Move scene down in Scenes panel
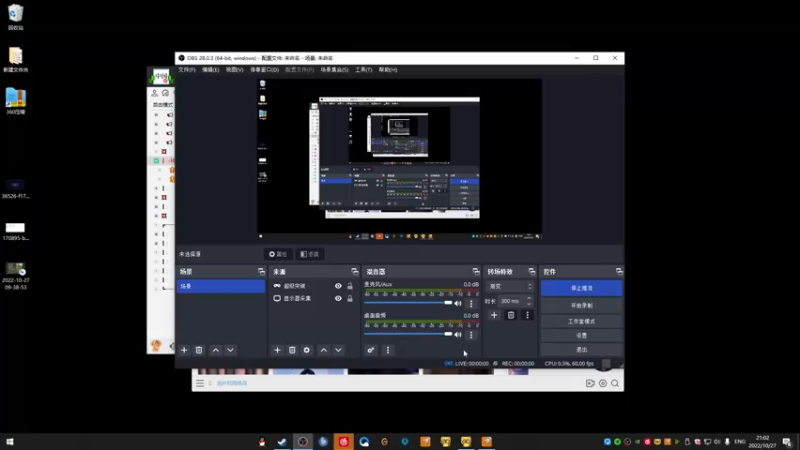 [x=231, y=350]
